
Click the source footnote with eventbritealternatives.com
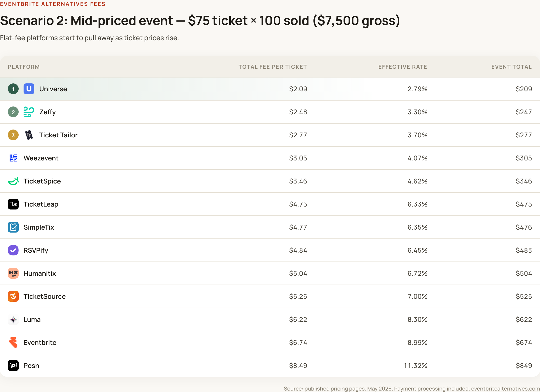pos(412,389)
